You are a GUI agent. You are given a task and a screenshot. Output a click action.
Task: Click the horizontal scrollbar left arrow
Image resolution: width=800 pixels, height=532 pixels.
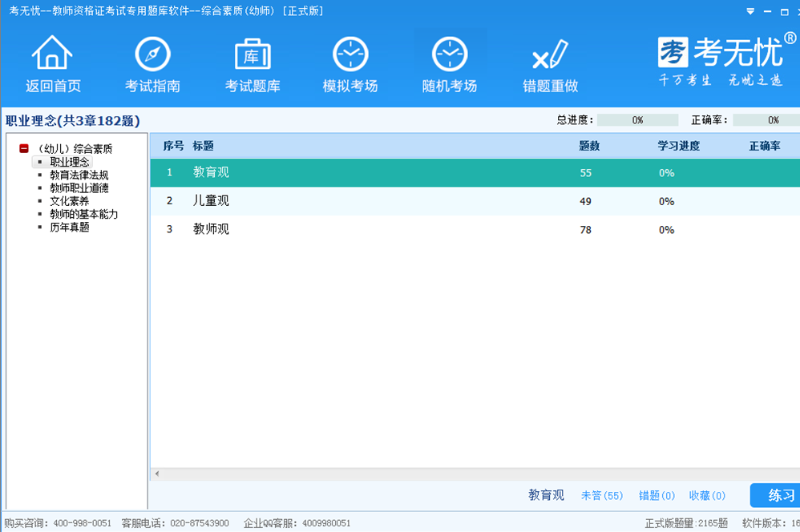coord(157,474)
